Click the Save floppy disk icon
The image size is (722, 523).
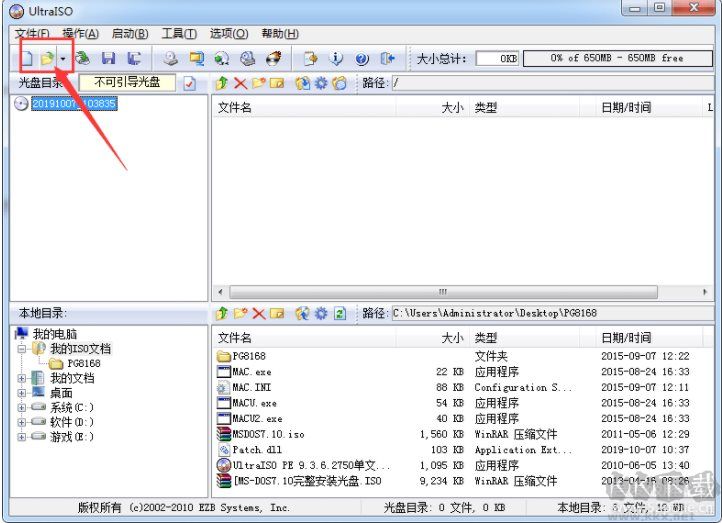pyautogui.click(x=108, y=59)
